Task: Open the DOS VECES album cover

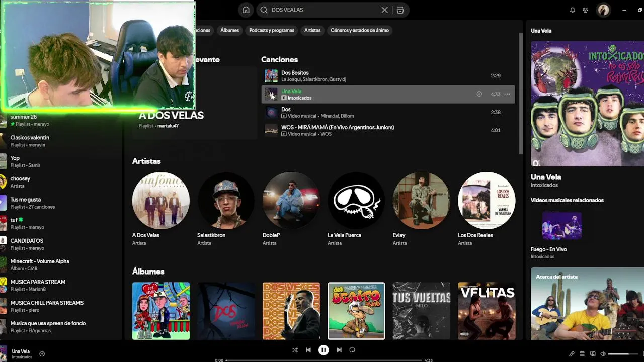Action: pyautogui.click(x=291, y=311)
